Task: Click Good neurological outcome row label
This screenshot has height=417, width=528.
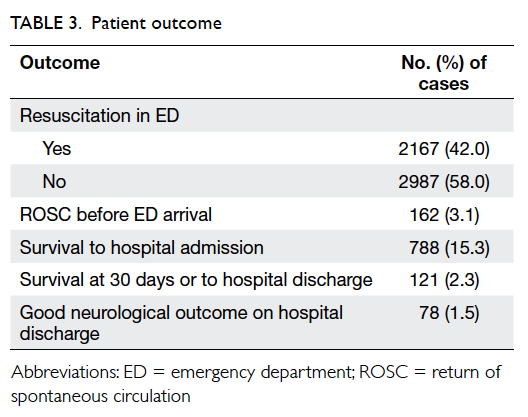Action: pyautogui.click(x=181, y=323)
